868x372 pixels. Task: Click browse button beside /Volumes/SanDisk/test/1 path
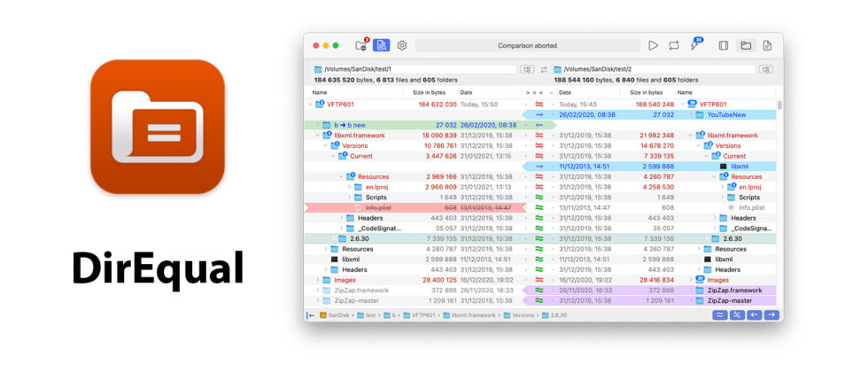click(x=527, y=69)
